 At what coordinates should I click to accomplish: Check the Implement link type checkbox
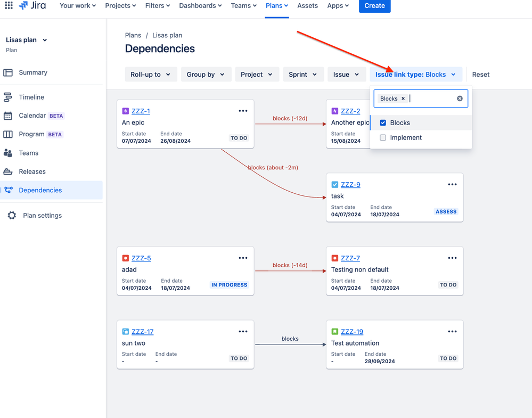click(383, 138)
